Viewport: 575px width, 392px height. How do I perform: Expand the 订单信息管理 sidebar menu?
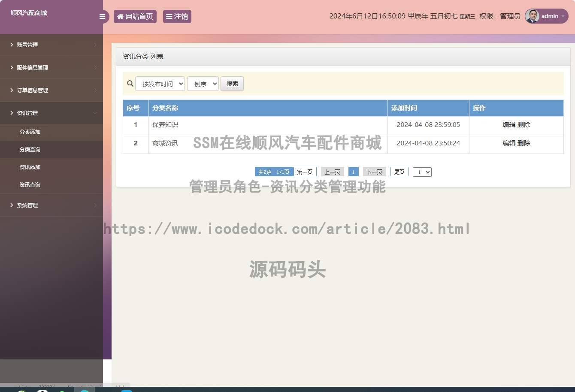point(51,90)
